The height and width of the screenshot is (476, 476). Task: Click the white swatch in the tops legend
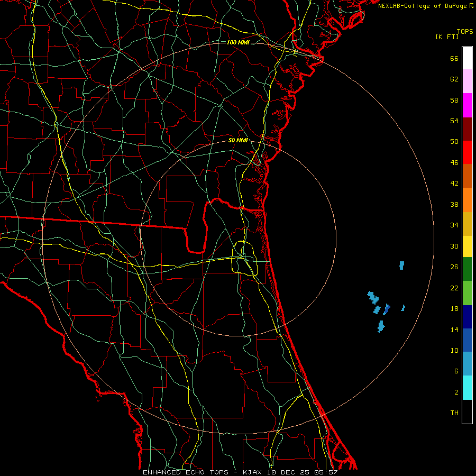click(467, 58)
